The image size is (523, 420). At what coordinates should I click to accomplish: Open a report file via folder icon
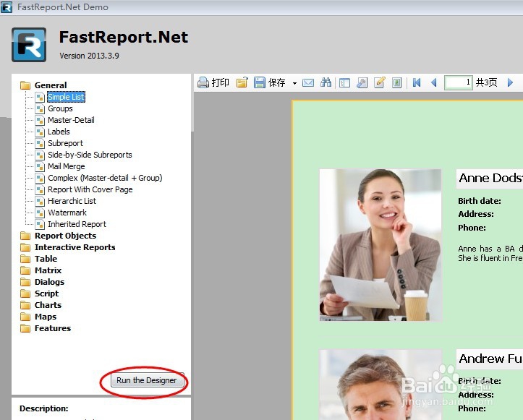coord(242,82)
